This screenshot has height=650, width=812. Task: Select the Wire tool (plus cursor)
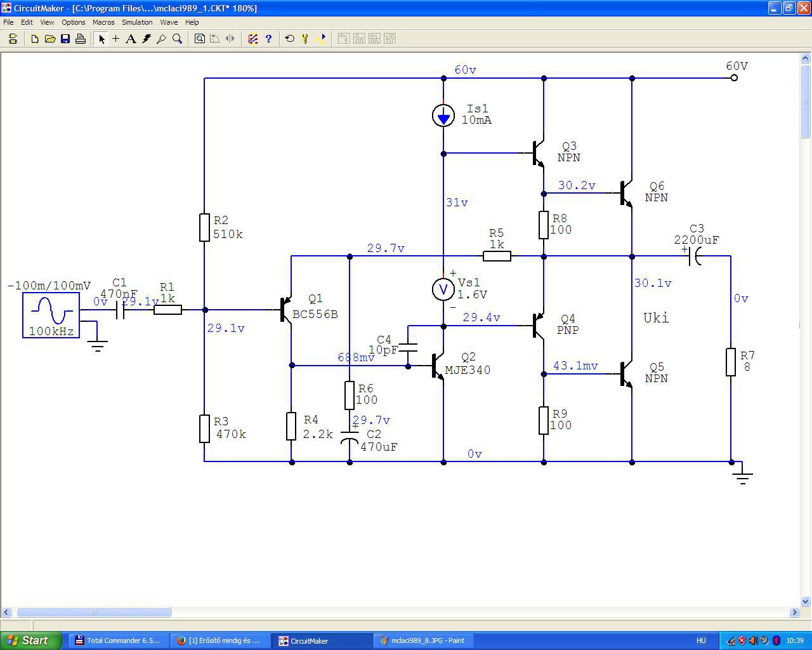pyautogui.click(x=115, y=39)
